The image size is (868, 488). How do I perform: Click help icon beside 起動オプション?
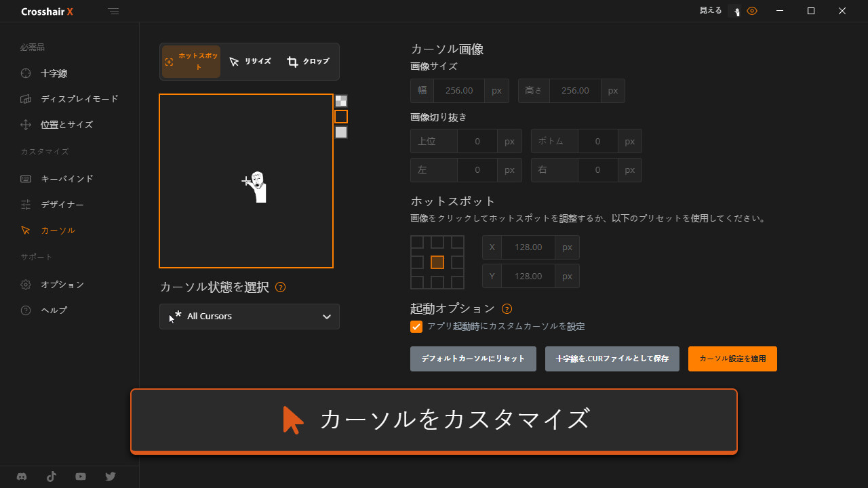[x=507, y=309]
